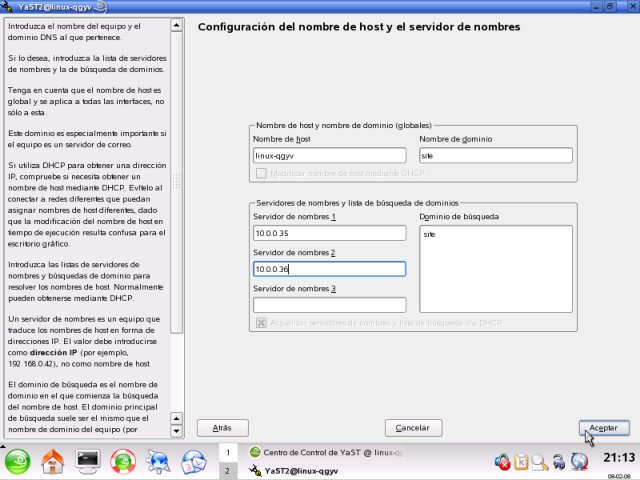
Task: Switch to virtual desktop 2
Action: 228,471
